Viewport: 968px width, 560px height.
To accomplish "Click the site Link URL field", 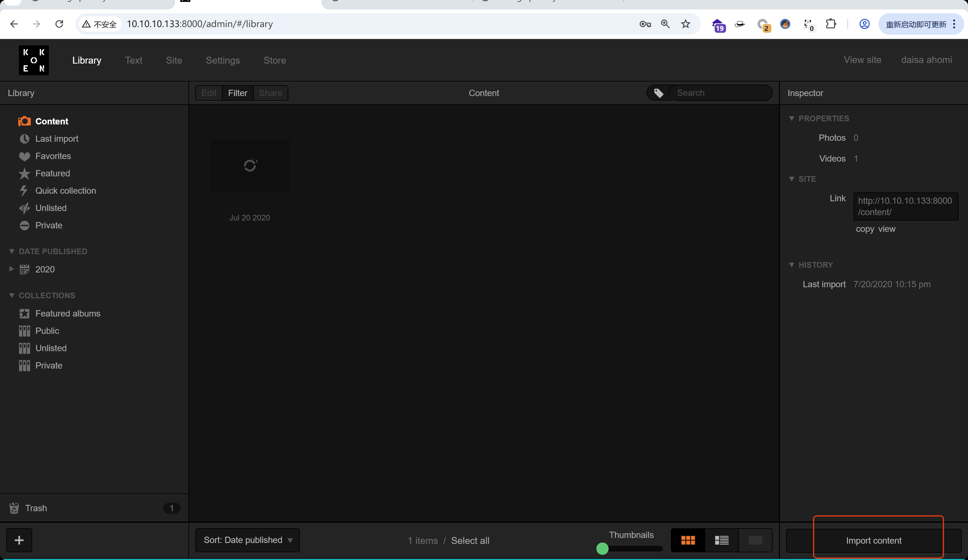I will [x=905, y=207].
